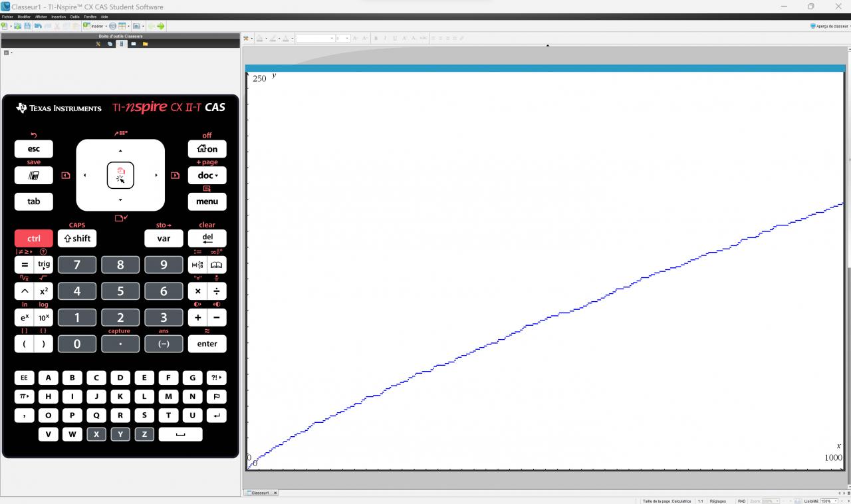Open the Insertion menu
The width and height of the screenshot is (851, 504).
tap(59, 17)
